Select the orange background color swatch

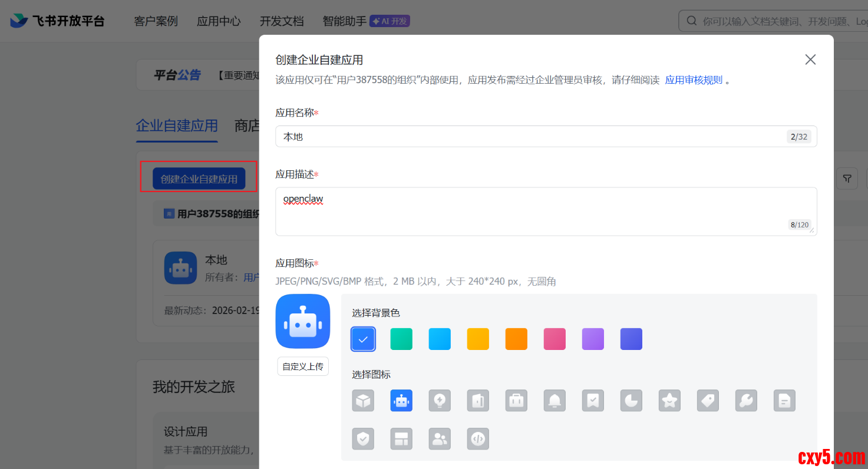click(516, 339)
